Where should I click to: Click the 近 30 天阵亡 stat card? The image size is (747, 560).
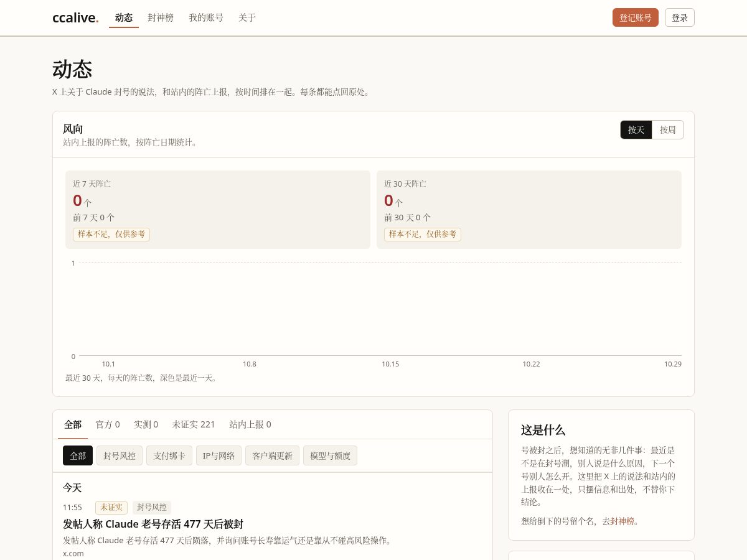click(529, 210)
